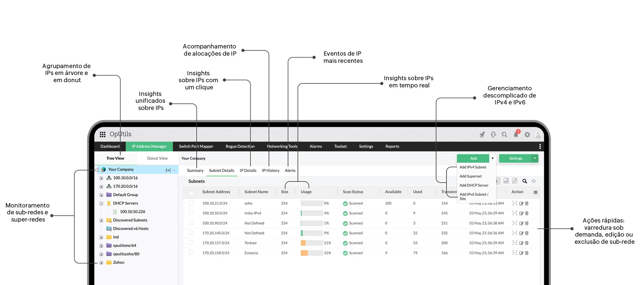Export subnets as PDF
This screenshot has height=285, width=644.
pos(515,181)
